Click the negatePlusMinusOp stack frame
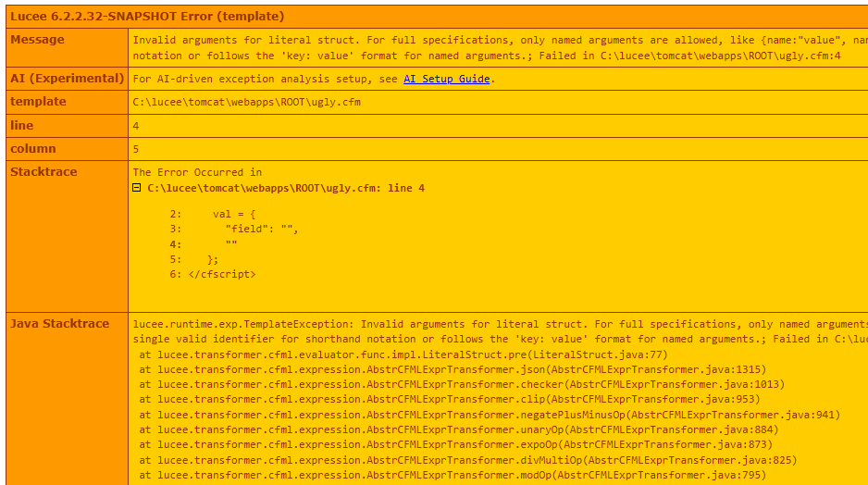The image size is (868, 485). (490, 415)
